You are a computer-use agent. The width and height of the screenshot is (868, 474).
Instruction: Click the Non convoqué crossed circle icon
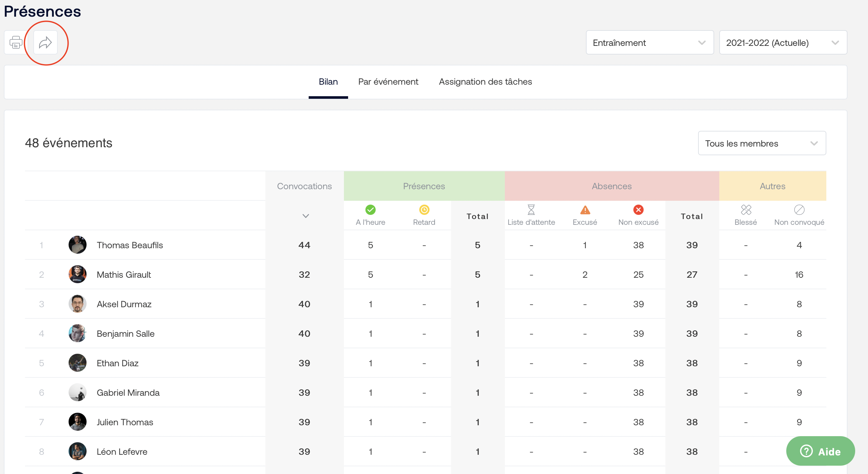coord(799,210)
